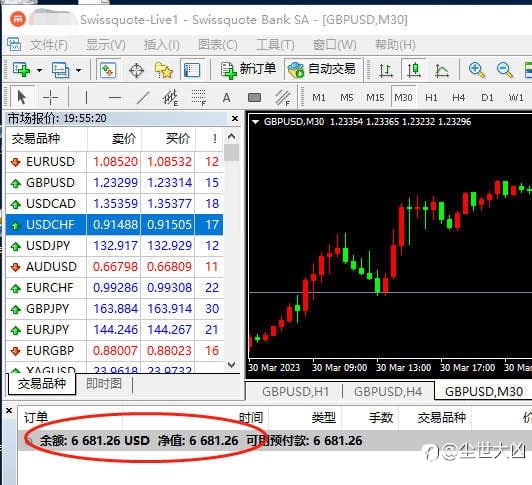
Task: Toggle 自动交易 auto trading button
Action: [322, 70]
